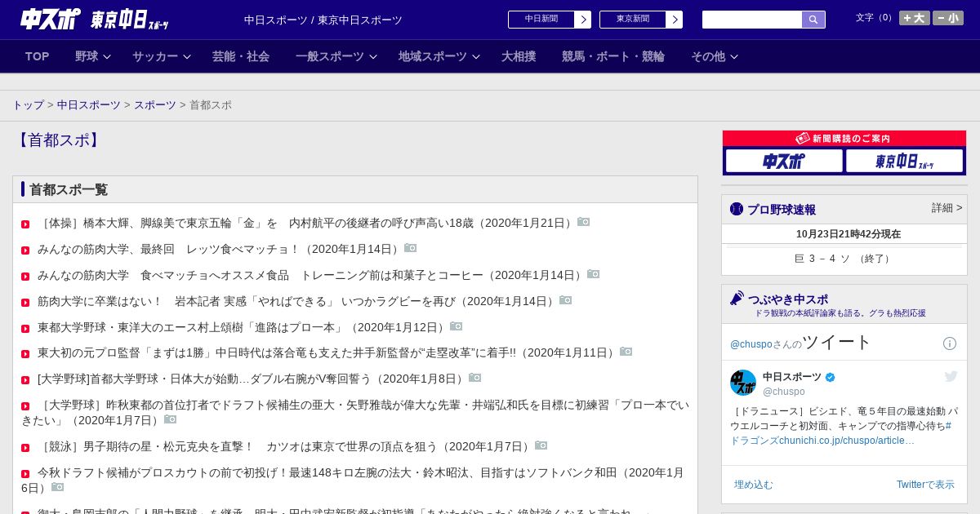This screenshot has height=514, width=980.
Task: Follow the 中日スポーツ breadcrumb link
Action: tap(89, 105)
